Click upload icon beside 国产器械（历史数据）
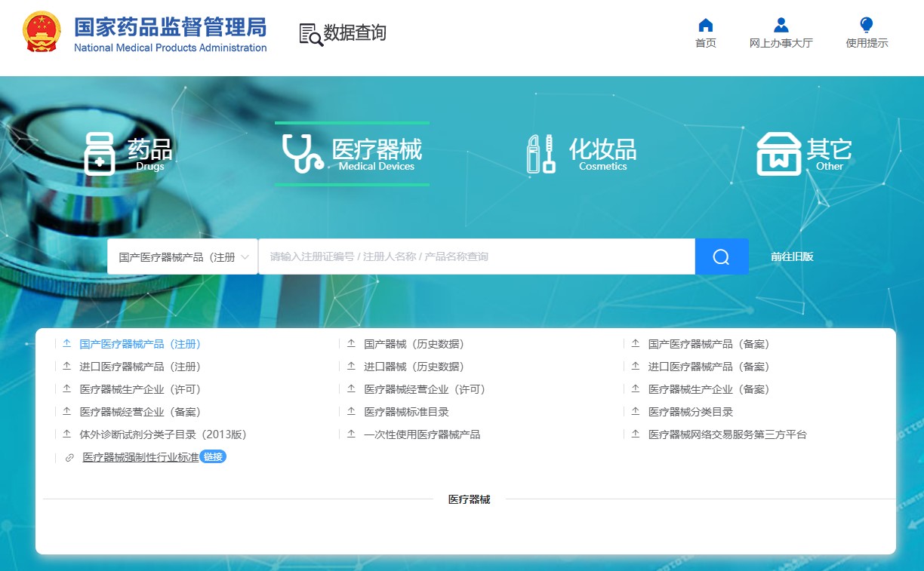Viewport: 924px width, 571px height. (x=351, y=344)
